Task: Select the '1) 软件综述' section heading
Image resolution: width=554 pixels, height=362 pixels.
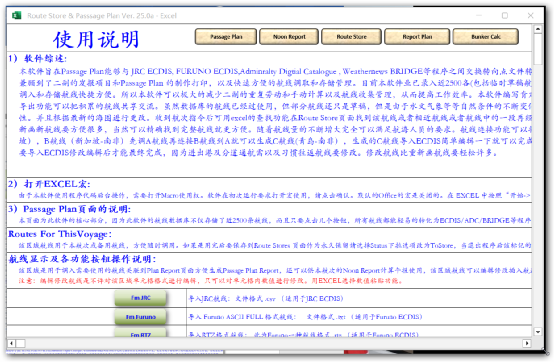Action: tap(37, 58)
